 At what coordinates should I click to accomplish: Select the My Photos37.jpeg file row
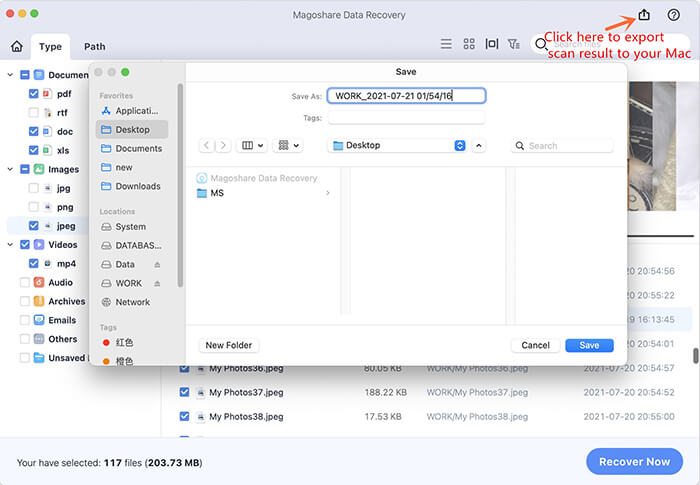click(x=426, y=392)
